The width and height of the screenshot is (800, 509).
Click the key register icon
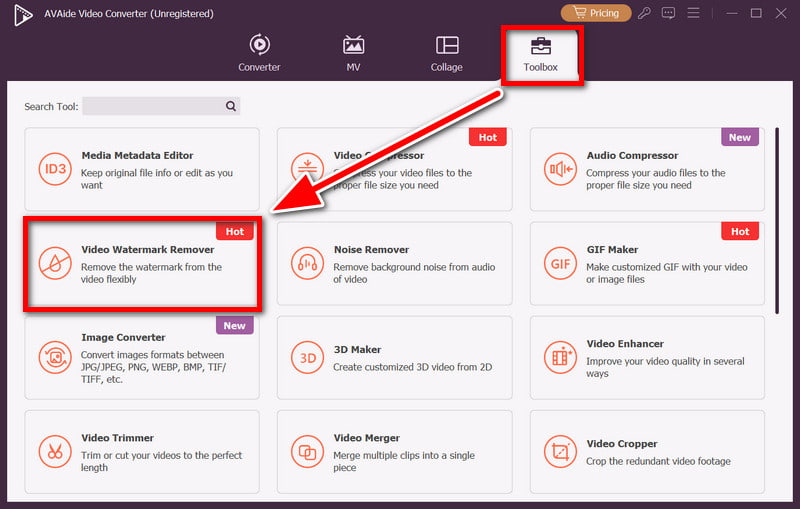click(644, 13)
